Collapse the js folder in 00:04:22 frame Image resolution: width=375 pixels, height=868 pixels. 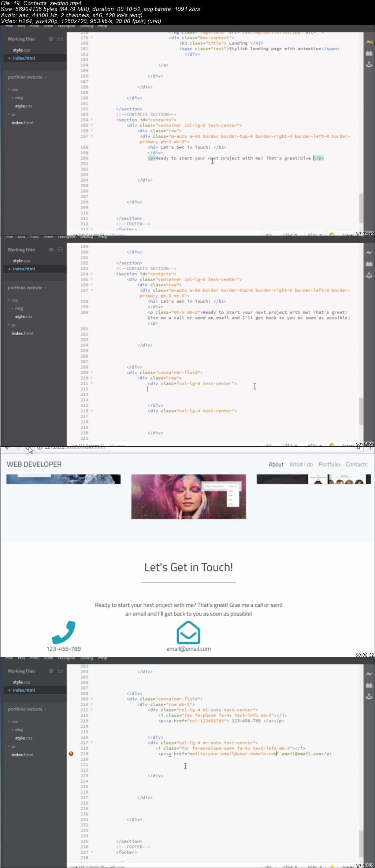(x=11, y=325)
